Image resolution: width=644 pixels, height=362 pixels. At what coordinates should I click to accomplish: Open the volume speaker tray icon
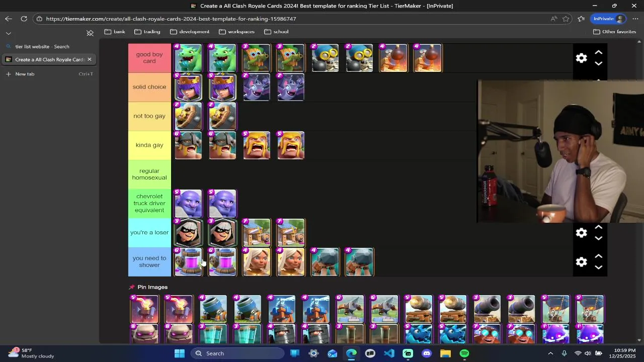pos(588,353)
